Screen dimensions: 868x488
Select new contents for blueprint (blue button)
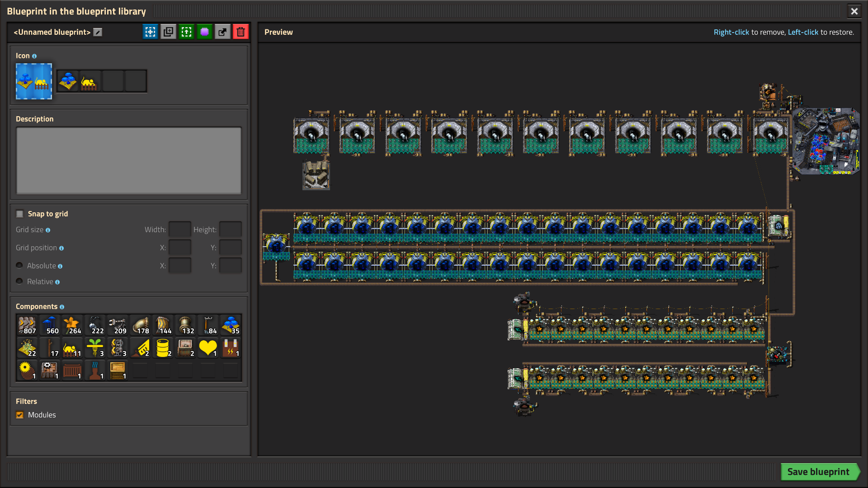click(150, 32)
